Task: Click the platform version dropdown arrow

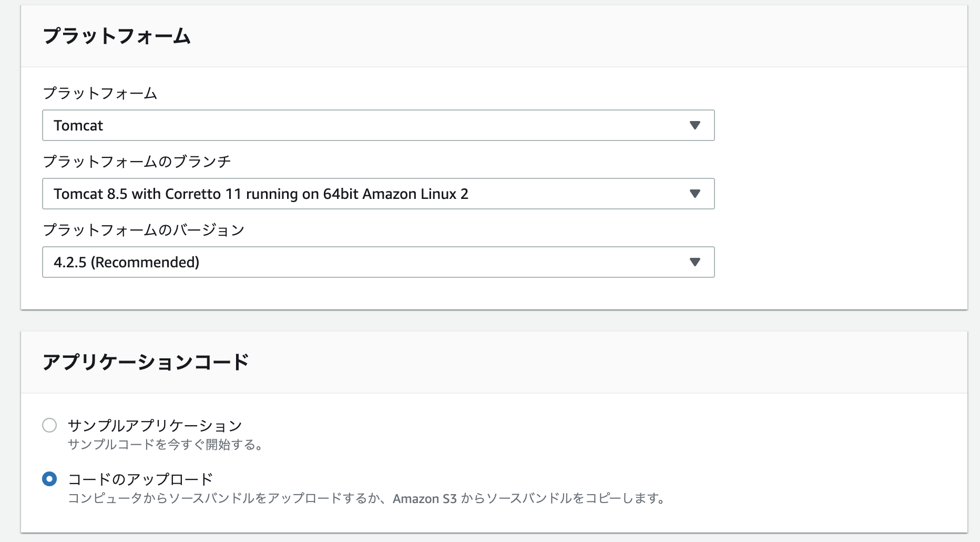Action: (x=695, y=262)
